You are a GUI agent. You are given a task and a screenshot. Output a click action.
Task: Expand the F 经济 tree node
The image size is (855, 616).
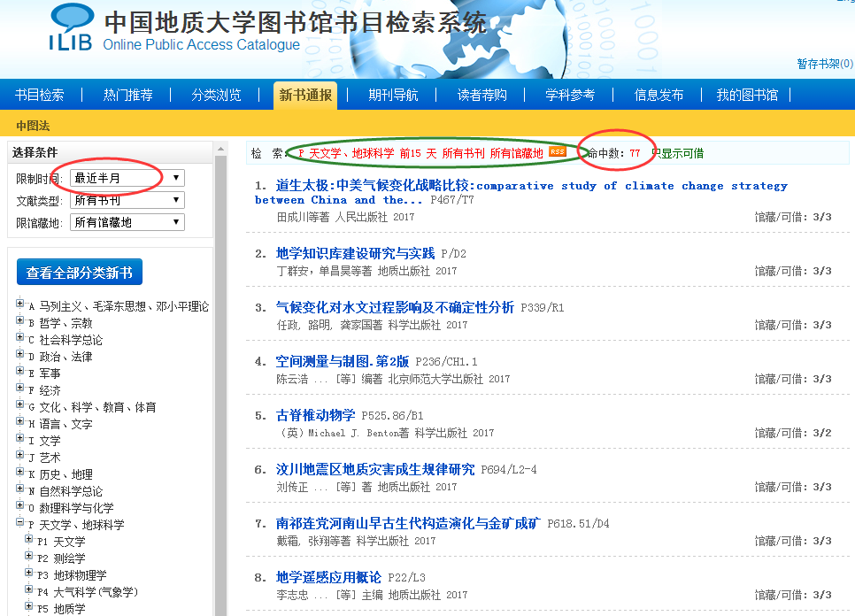tap(19, 389)
